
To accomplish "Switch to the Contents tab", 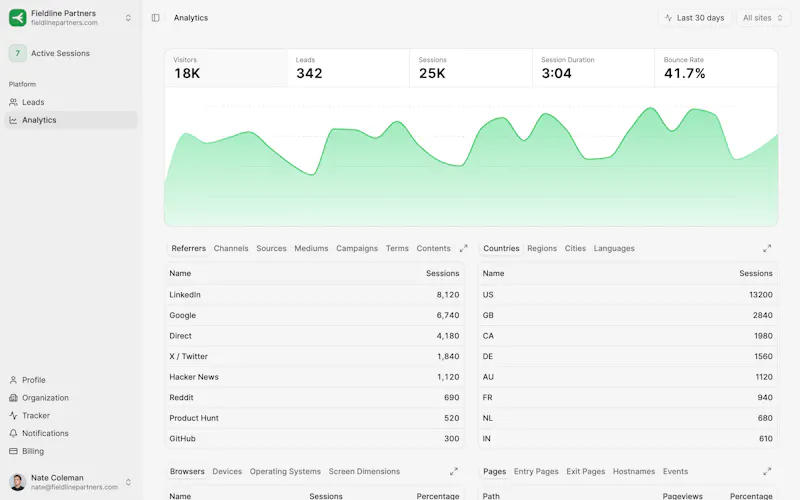I will (433, 248).
